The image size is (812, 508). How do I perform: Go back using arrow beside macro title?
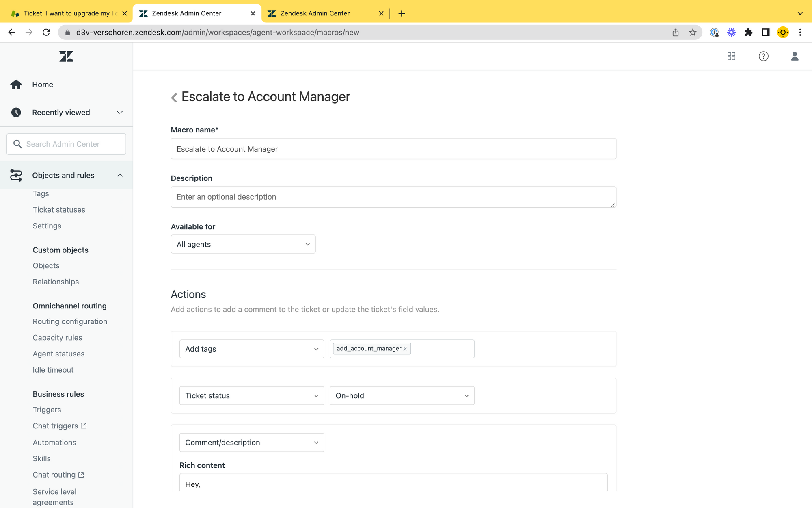click(x=174, y=98)
